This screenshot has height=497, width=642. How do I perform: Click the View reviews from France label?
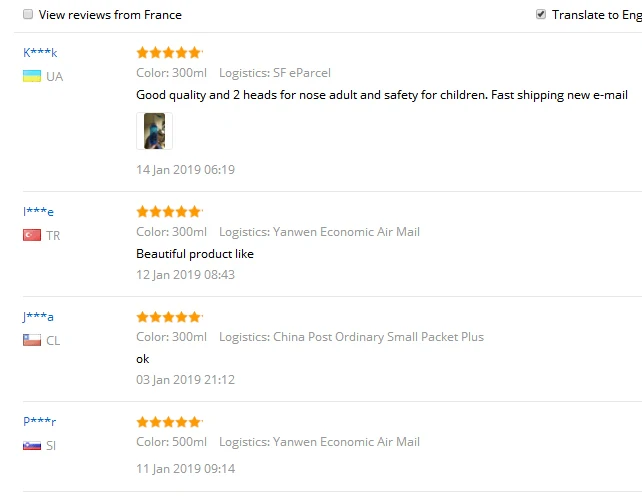pyautogui.click(x=110, y=15)
